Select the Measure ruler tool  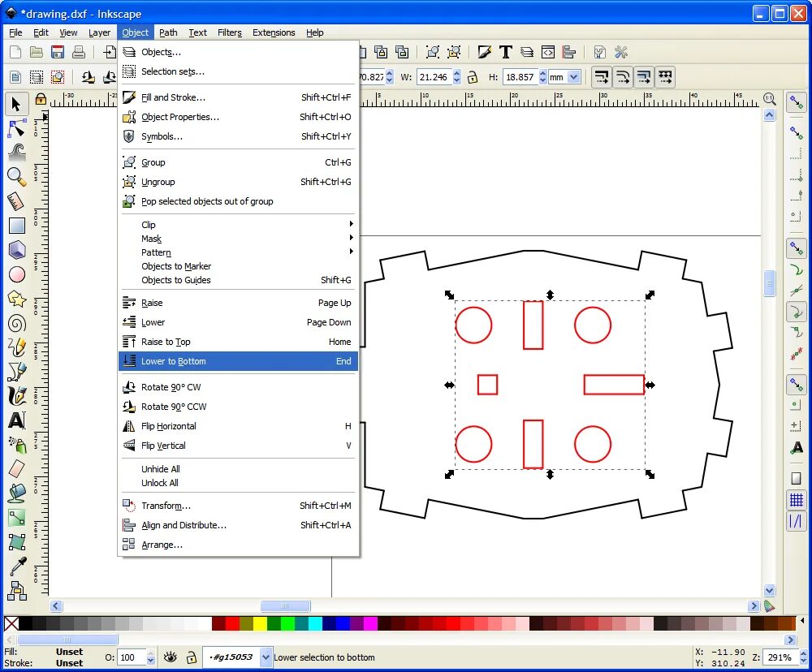[16, 201]
